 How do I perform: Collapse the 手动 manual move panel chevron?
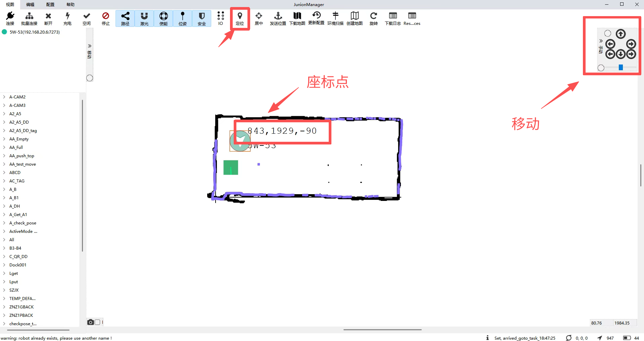click(x=601, y=41)
